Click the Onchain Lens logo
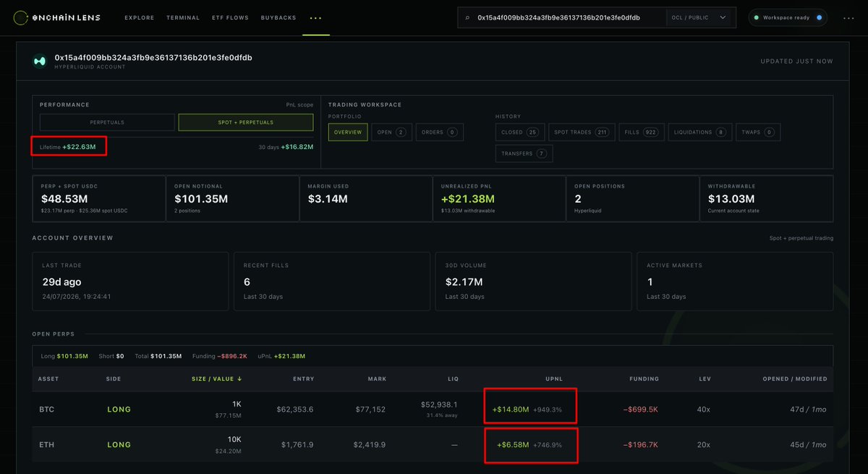Image resolution: width=868 pixels, height=474 pixels. 56,17
